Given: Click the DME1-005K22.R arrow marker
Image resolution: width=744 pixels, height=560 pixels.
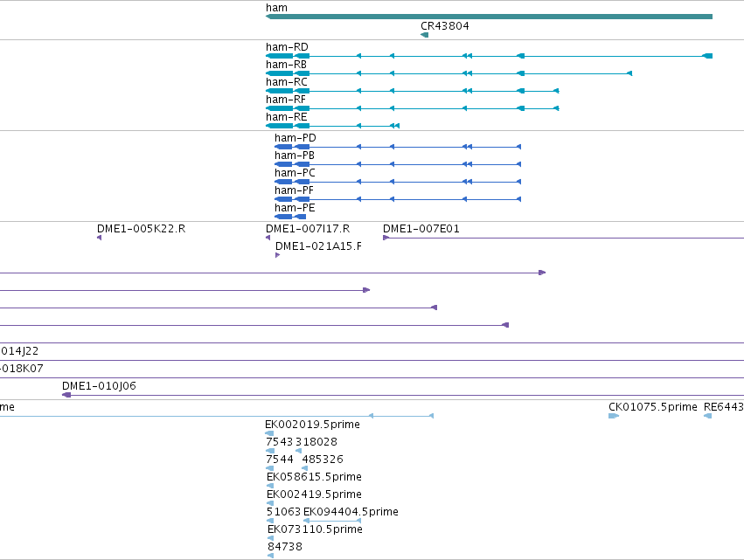Looking at the screenshot, I should (x=99, y=238).
